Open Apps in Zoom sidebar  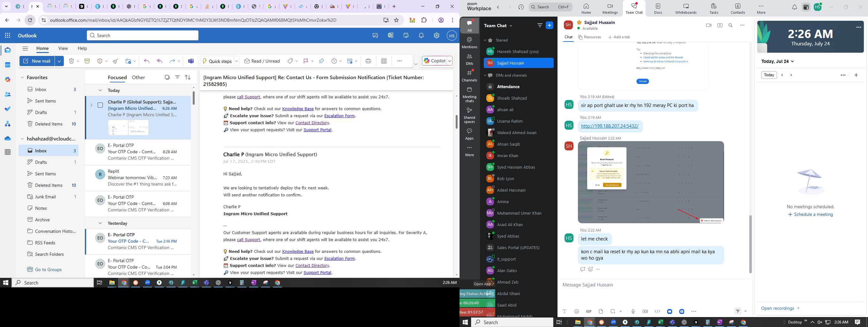pyautogui.click(x=469, y=134)
